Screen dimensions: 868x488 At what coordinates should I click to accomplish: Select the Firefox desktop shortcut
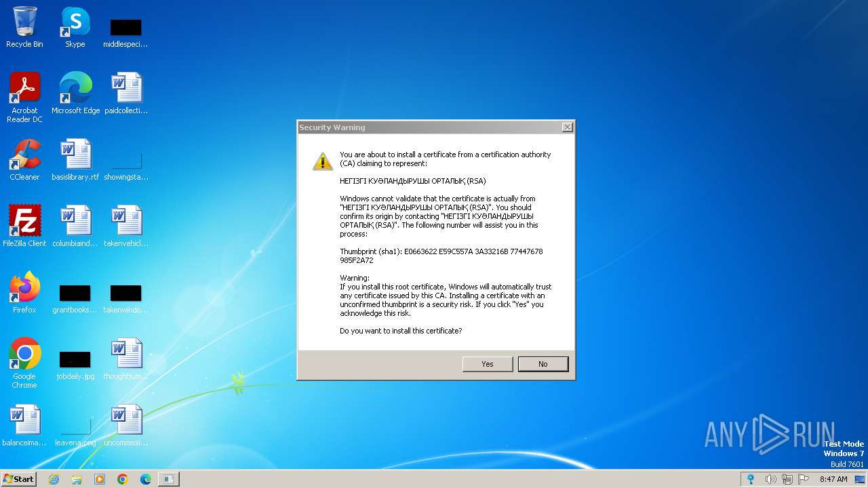click(24, 293)
